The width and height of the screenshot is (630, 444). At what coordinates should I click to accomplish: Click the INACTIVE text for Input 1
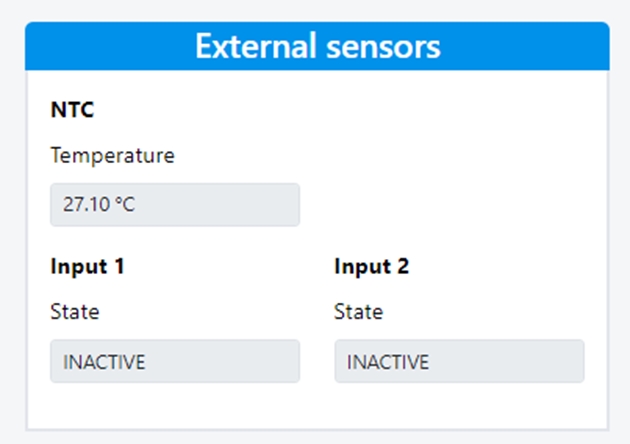click(104, 362)
